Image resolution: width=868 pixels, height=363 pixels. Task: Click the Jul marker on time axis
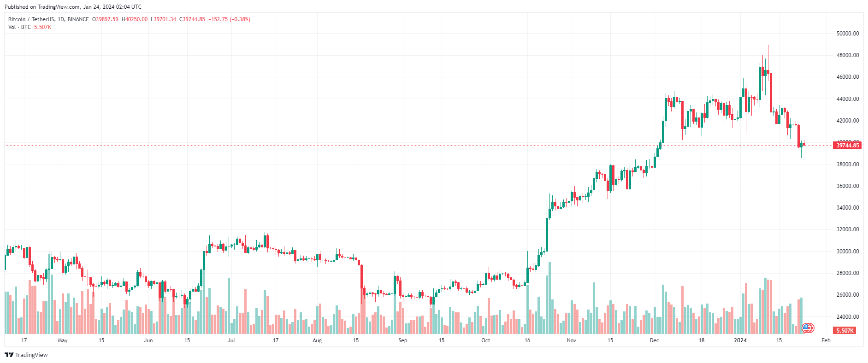(231, 340)
